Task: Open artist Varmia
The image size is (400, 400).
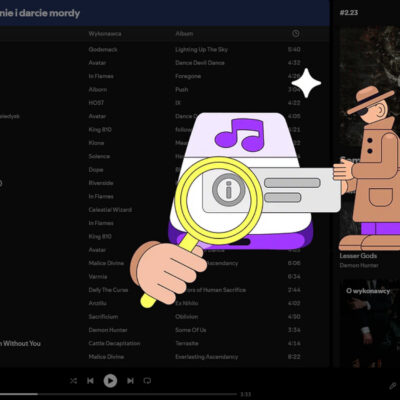Action: point(98,277)
